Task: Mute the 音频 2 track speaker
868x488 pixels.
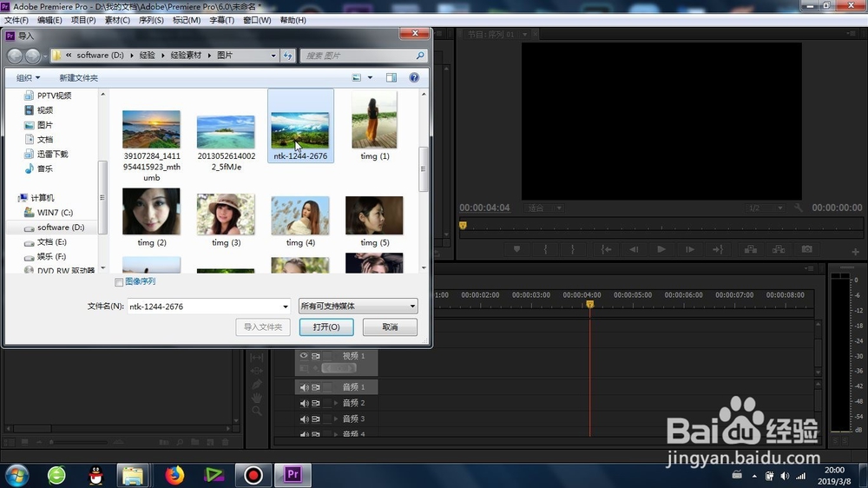Action: point(304,403)
